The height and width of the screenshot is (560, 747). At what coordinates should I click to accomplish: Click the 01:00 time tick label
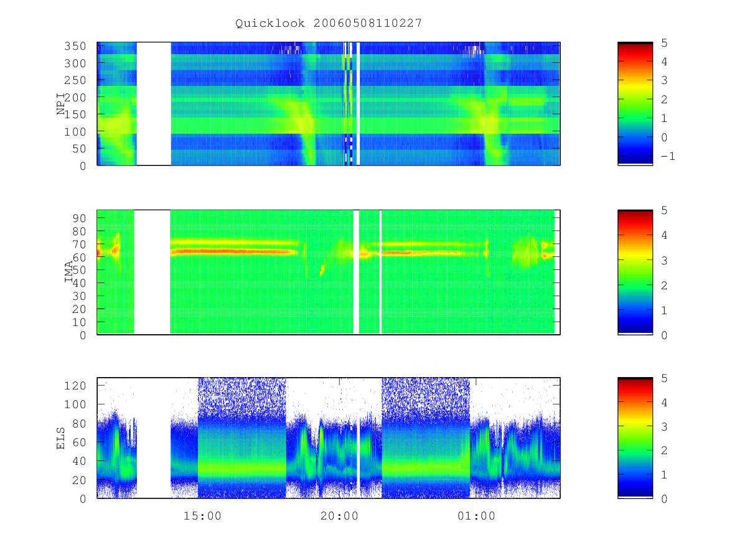pos(476,516)
